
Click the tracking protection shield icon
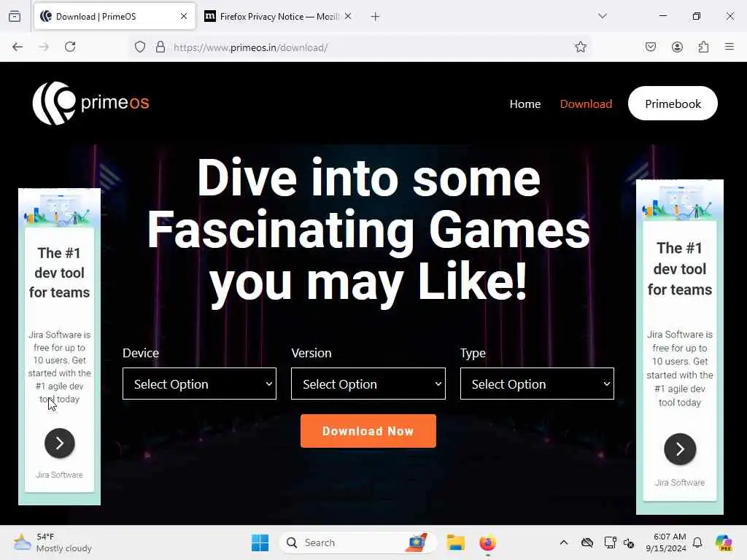tap(139, 47)
